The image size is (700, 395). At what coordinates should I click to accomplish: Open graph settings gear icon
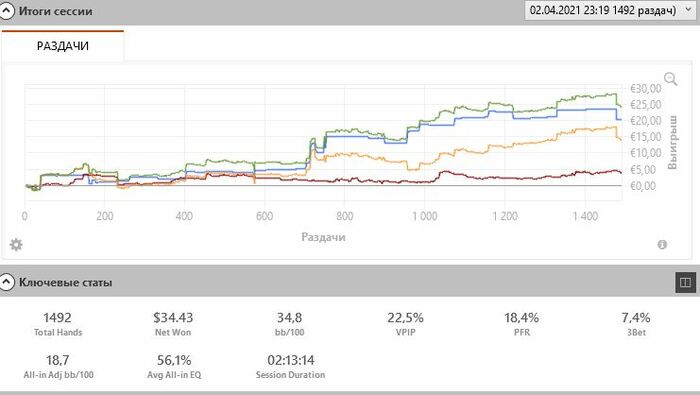click(x=16, y=245)
